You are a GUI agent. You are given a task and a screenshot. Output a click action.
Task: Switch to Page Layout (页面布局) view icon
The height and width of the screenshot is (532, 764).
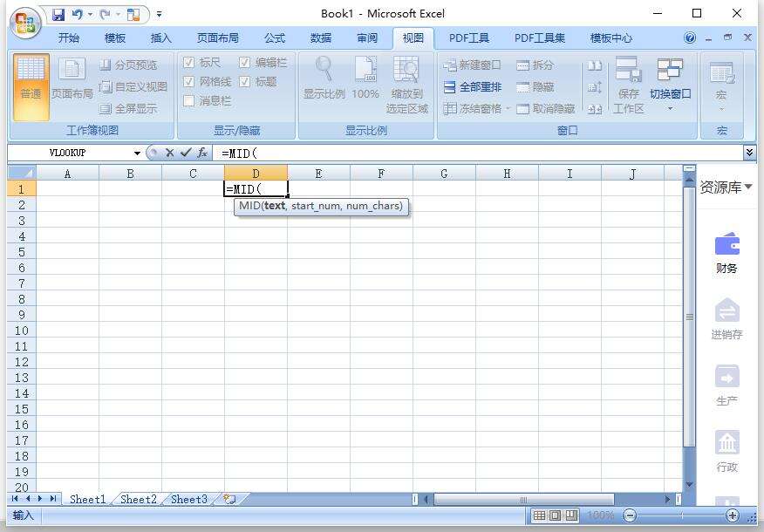[72, 78]
